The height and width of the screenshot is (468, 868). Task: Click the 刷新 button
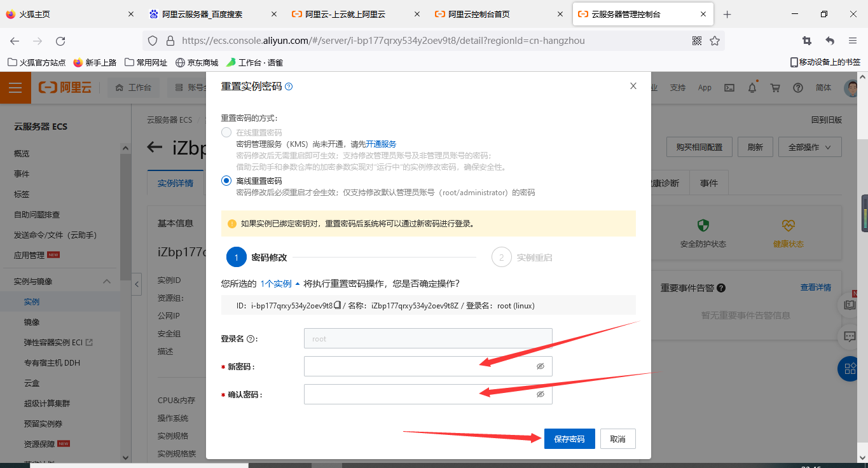click(x=755, y=147)
